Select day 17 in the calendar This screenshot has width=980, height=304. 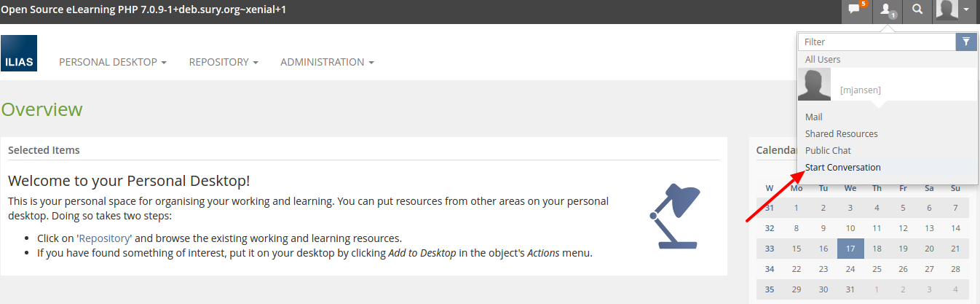(x=850, y=249)
